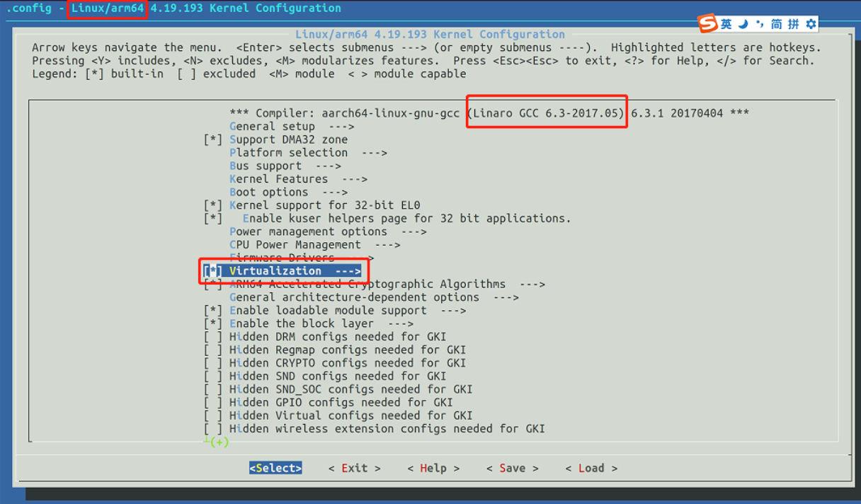The image size is (861, 504).
Task: Enable Hidden SND_SOC configs needed for GKI
Action: coord(213,389)
